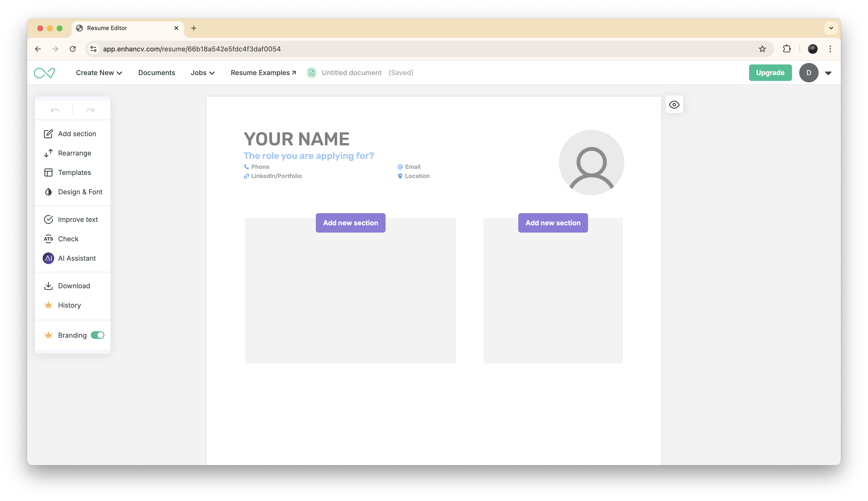Screen dimensions: 868x501
Task: Click the Download sidebar item
Action: coord(73,286)
